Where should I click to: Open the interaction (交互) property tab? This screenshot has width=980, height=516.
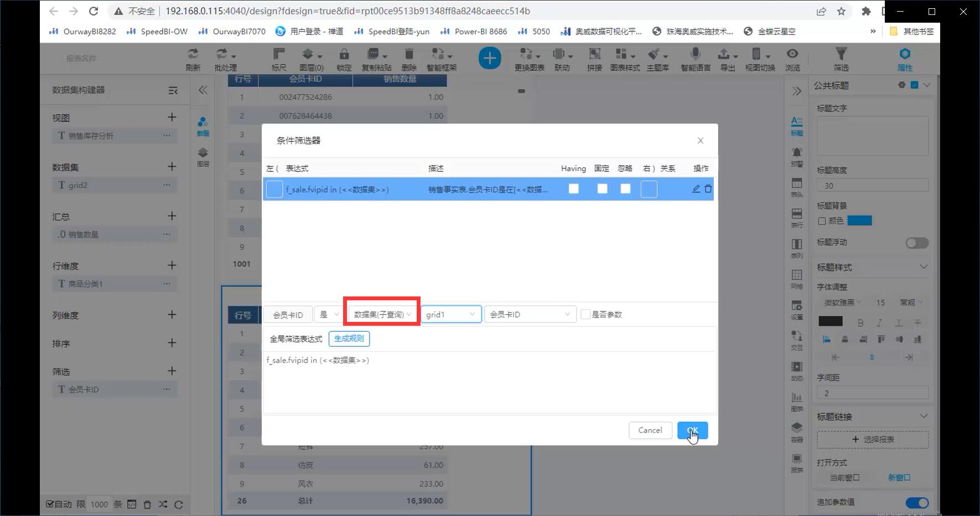click(x=797, y=341)
